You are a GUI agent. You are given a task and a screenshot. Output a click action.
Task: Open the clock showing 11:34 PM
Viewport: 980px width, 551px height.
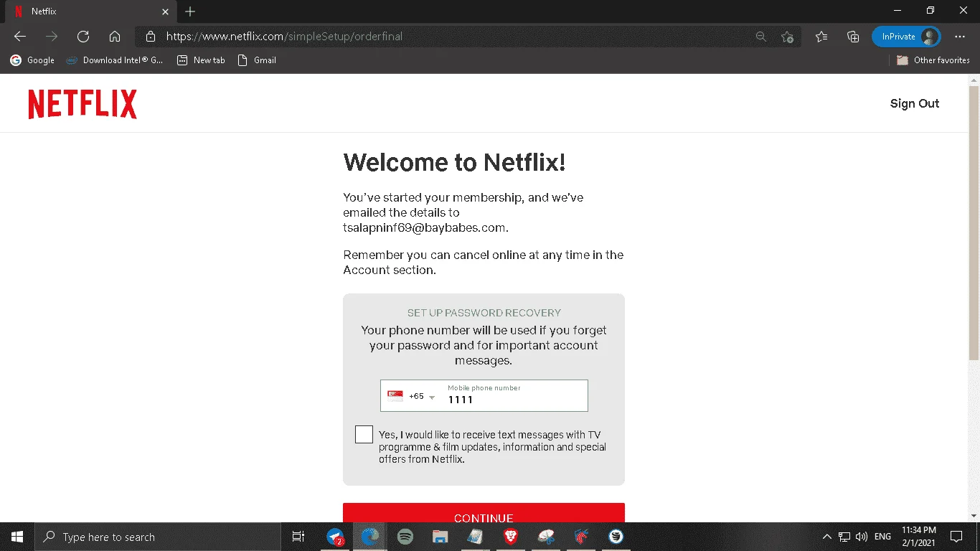[919, 537]
